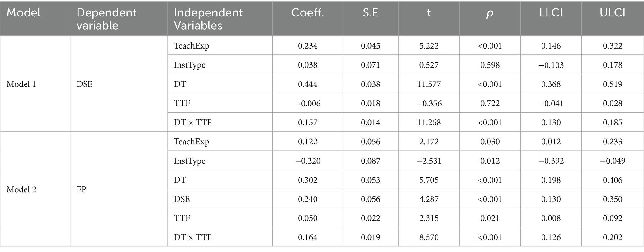The image size is (644, 252).
Task: Select the 'ULCI' column header
Action: tap(612, 13)
